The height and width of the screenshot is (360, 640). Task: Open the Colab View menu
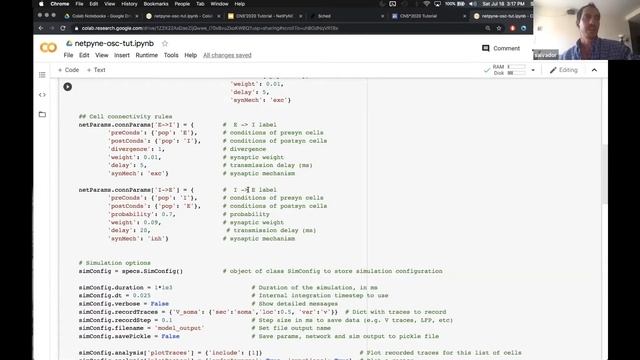[102, 55]
